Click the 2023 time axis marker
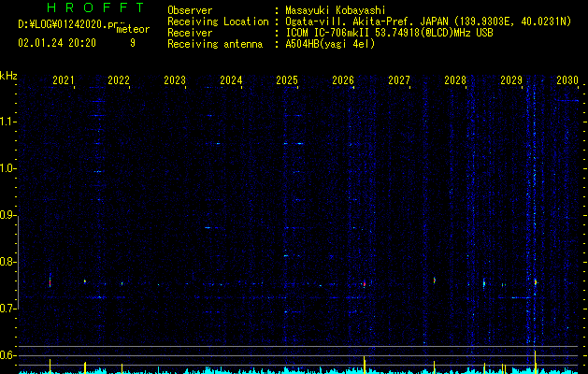The height and width of the screenshot is (374, 588). pos(175,80)
